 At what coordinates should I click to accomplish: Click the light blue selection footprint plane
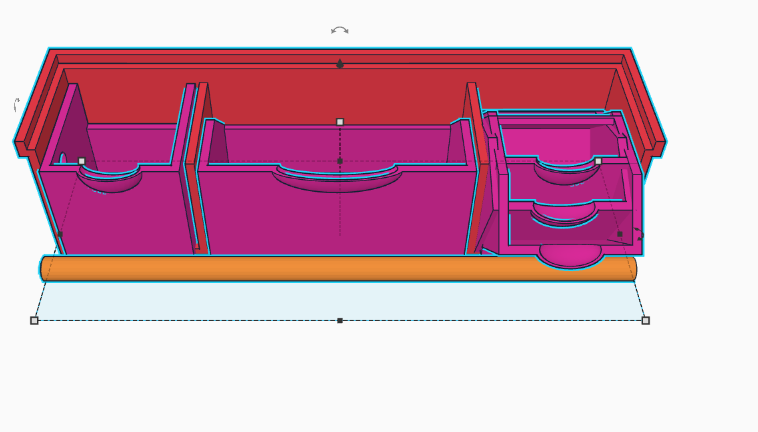tap(340, 301)
